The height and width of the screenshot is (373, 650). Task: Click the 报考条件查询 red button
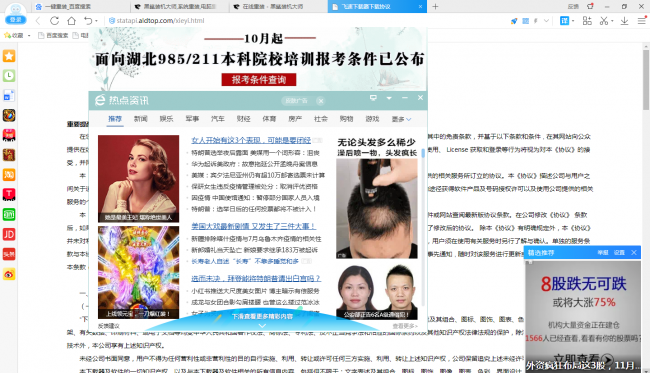[259, 80]
